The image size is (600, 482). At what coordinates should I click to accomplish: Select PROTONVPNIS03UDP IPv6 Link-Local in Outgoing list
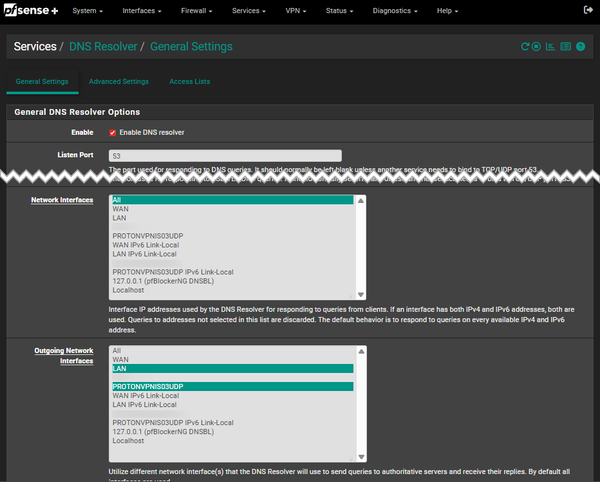[233, 423]
